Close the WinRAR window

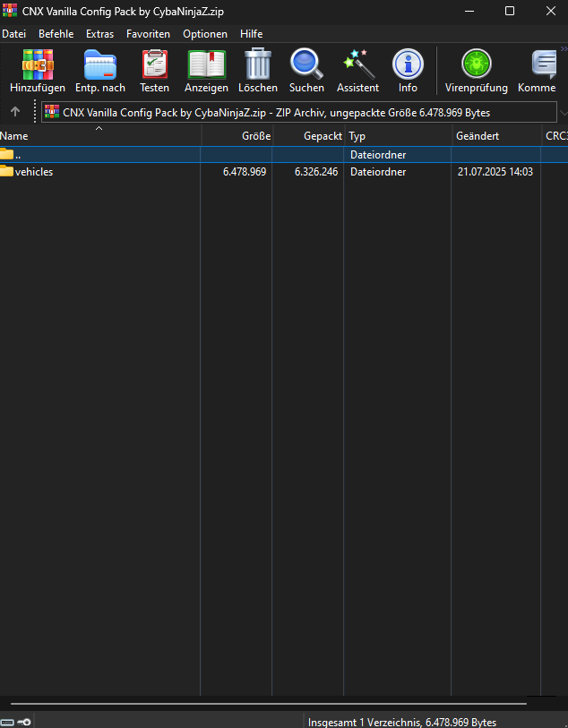551,11
